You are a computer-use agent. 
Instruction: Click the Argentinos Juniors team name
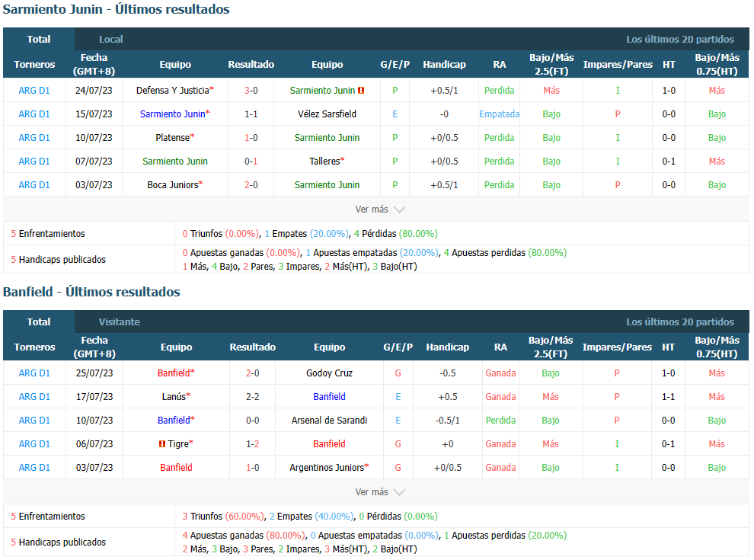[x=327, y=467]
